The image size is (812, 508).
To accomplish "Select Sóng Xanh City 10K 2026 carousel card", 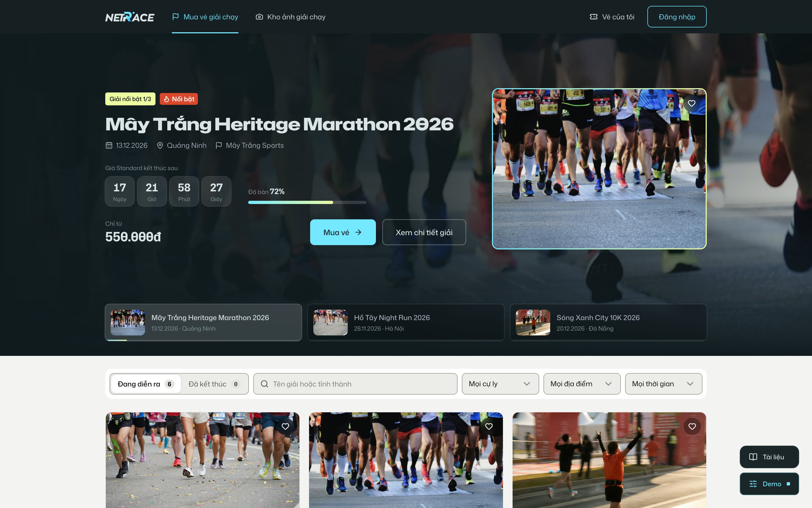I will (608, 323).
